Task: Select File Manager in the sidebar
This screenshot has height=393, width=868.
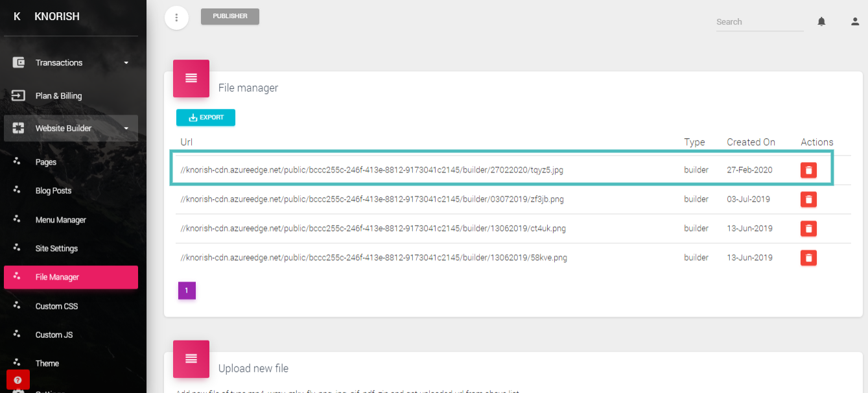Action: click(71, 277)
